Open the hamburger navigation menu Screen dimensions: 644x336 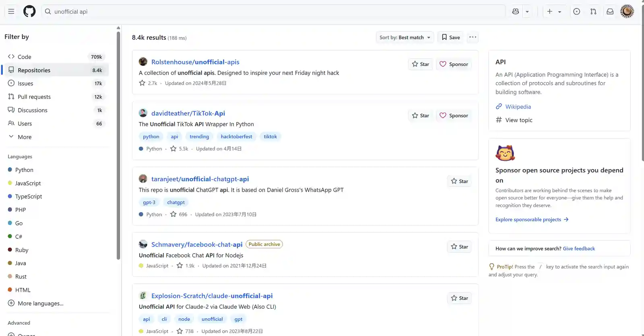11,11
